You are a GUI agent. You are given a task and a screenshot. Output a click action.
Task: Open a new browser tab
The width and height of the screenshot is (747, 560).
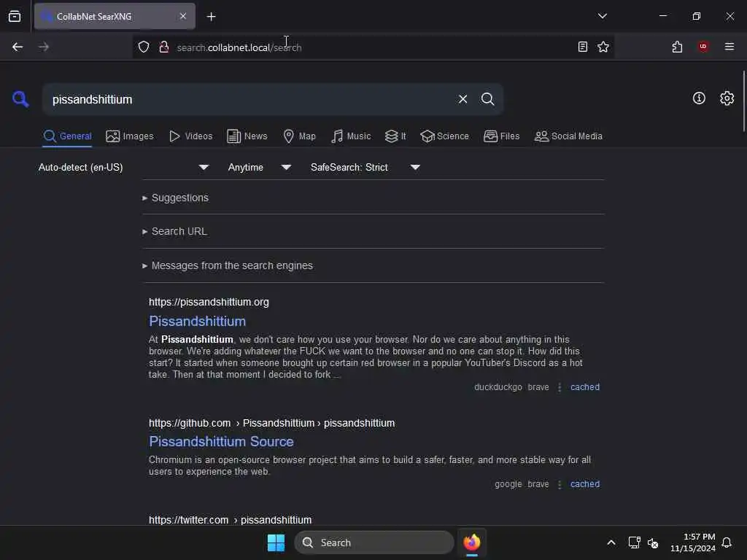tap(211, 17)
